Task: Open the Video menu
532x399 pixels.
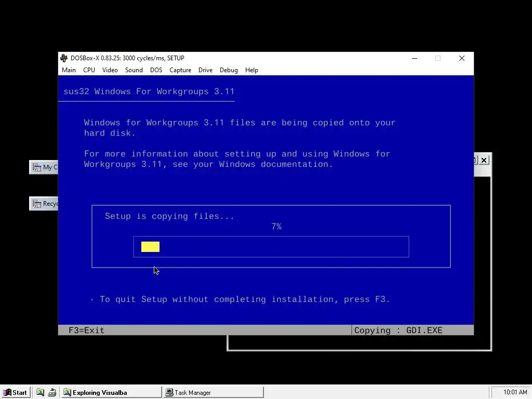Action: pyautogui.click(x=110, y=70)
